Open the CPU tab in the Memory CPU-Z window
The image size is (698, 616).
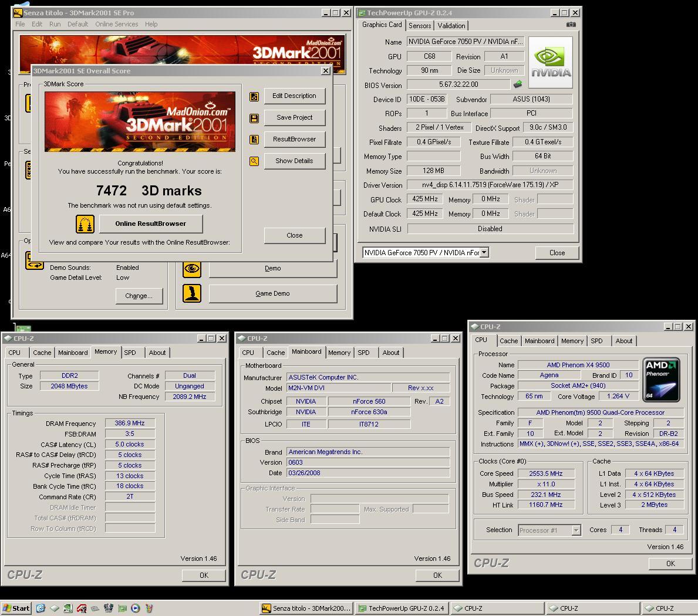[x=14, y=353]
